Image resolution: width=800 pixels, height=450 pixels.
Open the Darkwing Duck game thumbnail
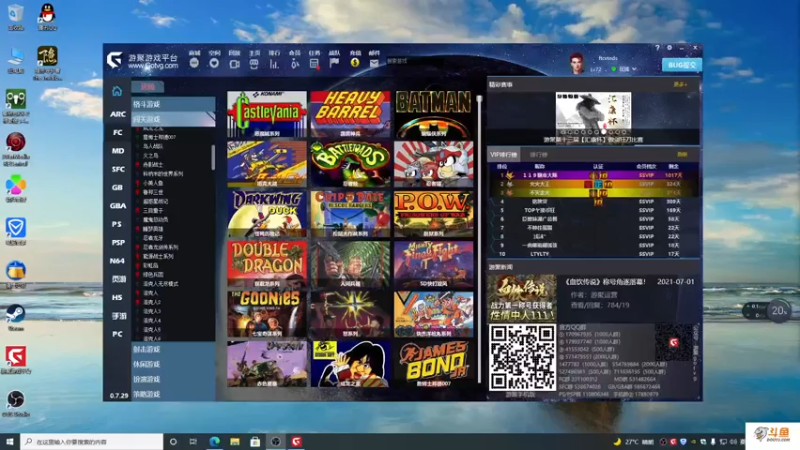point(267,214)
